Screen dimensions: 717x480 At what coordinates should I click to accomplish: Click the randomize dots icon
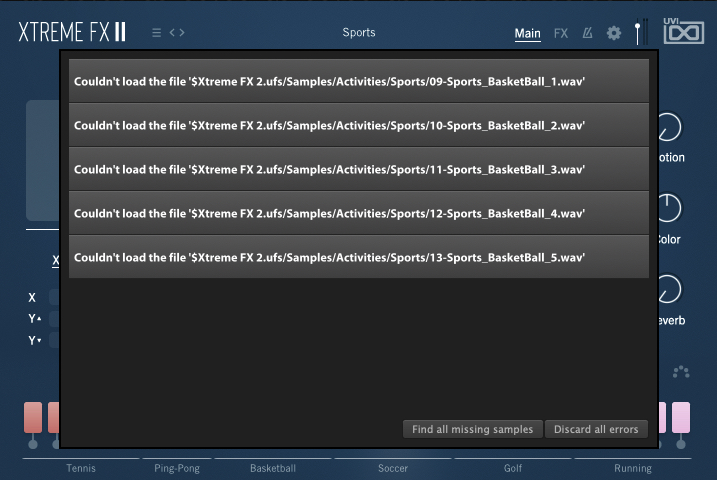[x=681, y=372]
